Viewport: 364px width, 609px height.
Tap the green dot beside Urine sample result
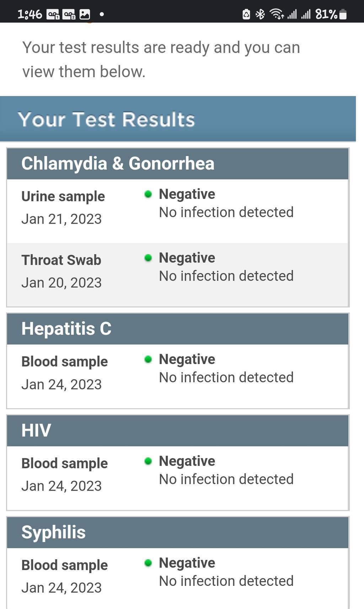[148, 194]
